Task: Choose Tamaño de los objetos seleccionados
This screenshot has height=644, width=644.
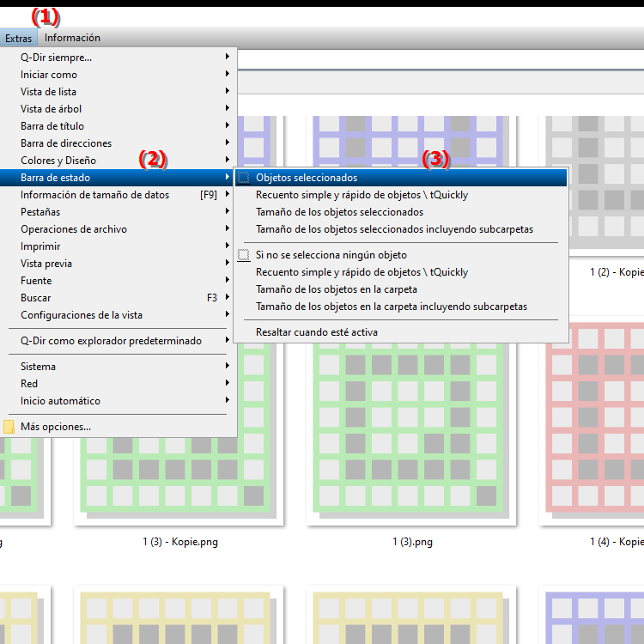Action: pyautogui.click(x=401, y=212)
